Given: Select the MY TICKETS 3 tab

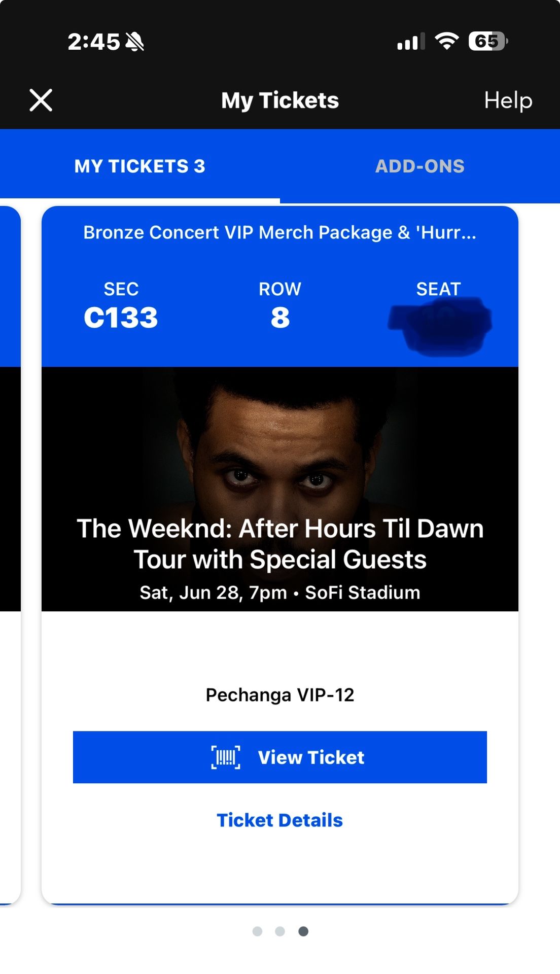Looking at the screenshot, I should [x=139, y=166].
